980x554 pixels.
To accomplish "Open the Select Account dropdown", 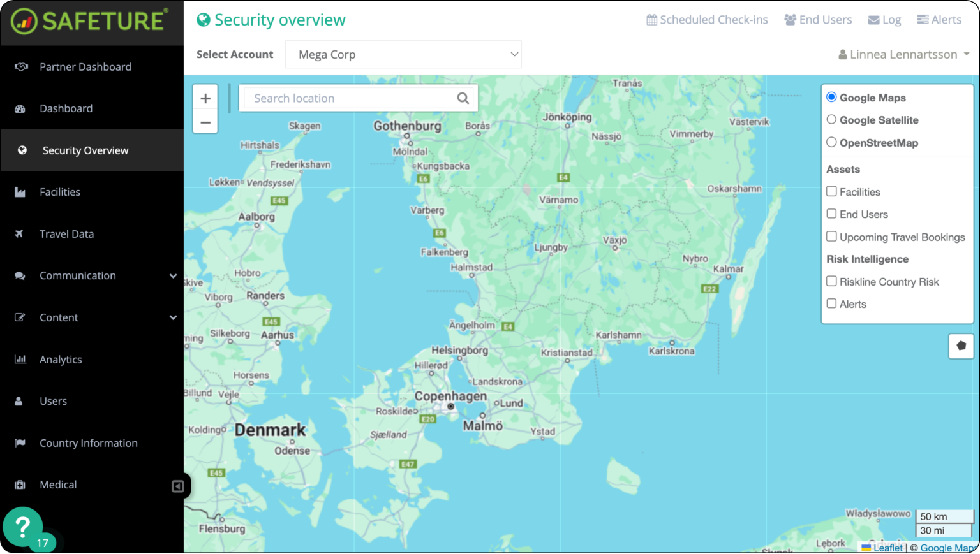I will click(403, 55).
